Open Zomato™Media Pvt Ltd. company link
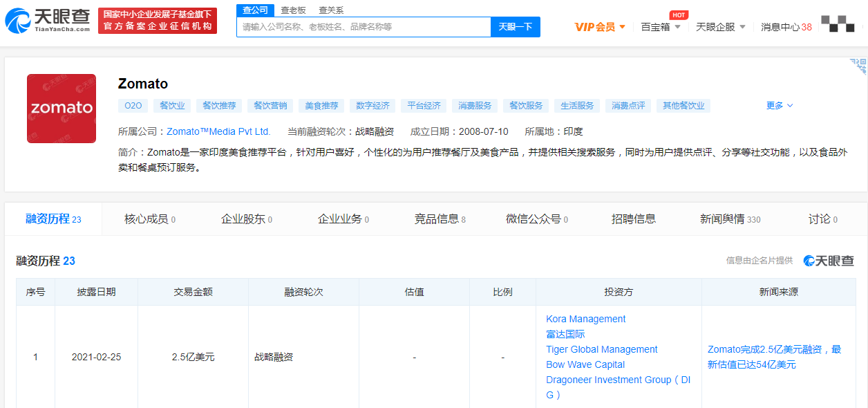The width and height of the screenshot is (868, 408). [x=218, y=131]
